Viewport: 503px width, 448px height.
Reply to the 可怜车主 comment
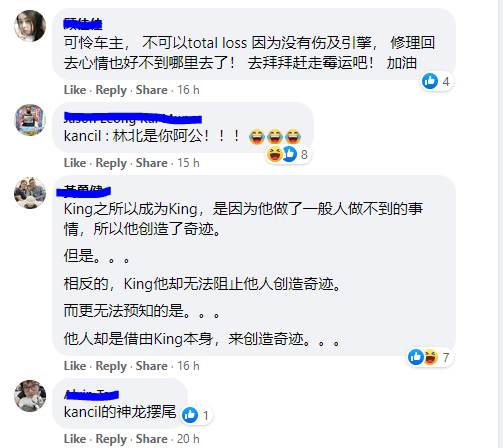pyautogui.click(x=111, y=90)
